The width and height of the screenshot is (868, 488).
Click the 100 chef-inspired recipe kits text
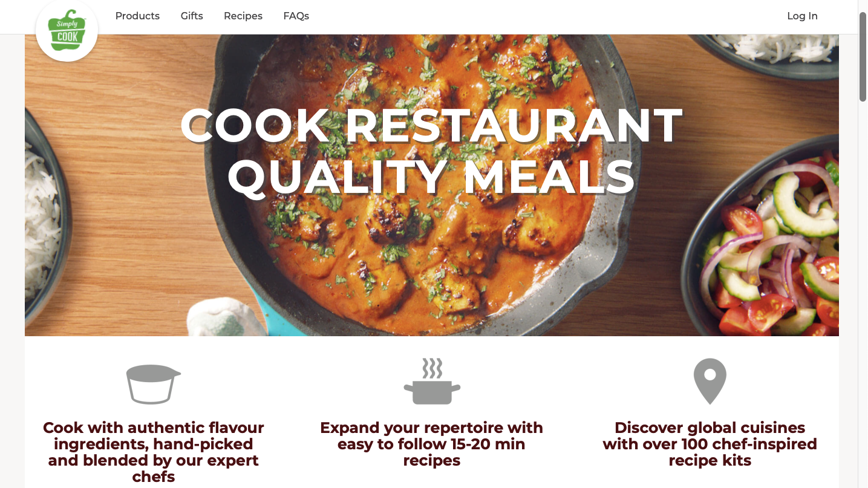click(710, 443)
